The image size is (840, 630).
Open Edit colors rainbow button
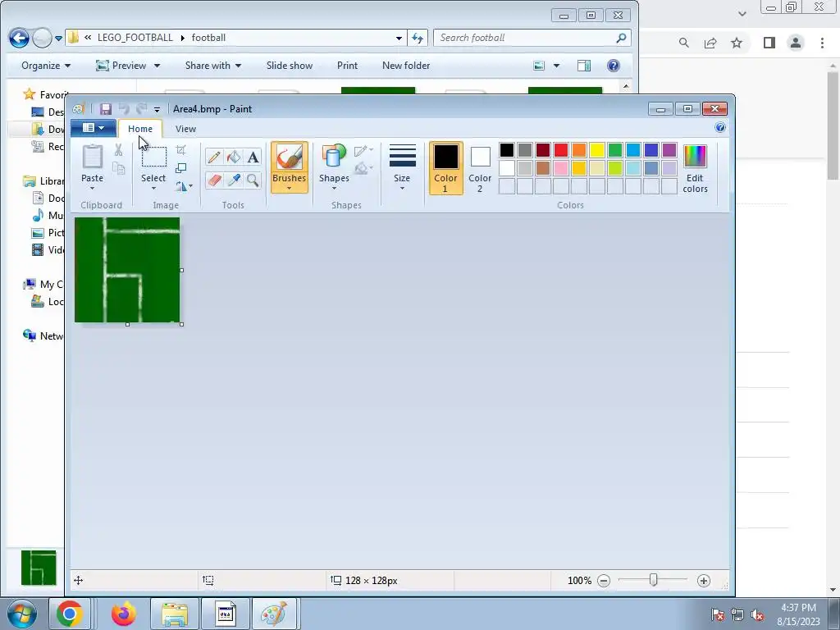(695, 168)
